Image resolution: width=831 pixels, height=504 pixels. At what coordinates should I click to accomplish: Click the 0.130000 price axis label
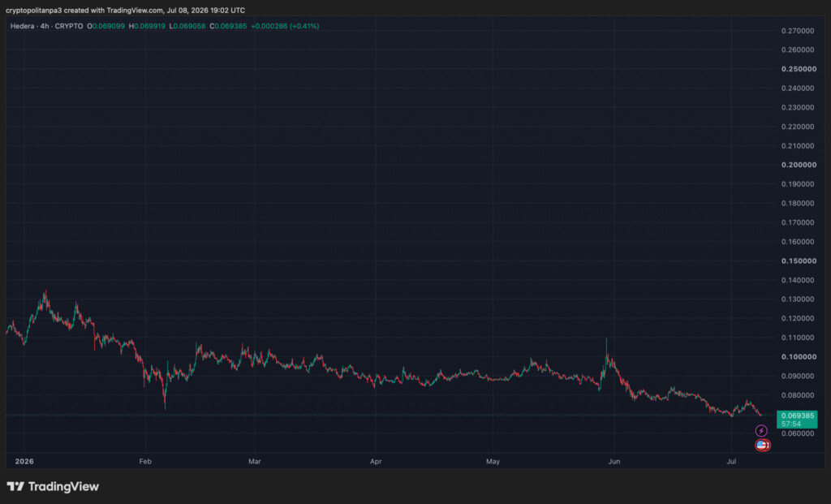click(x=798, y=299)
